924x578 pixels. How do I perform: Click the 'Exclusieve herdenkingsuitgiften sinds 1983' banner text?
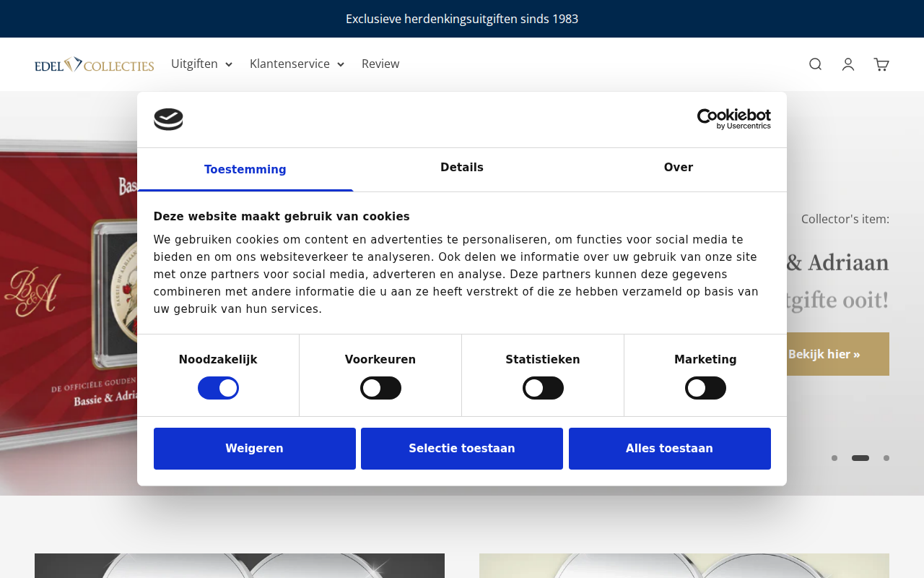[x=462, y=19]
